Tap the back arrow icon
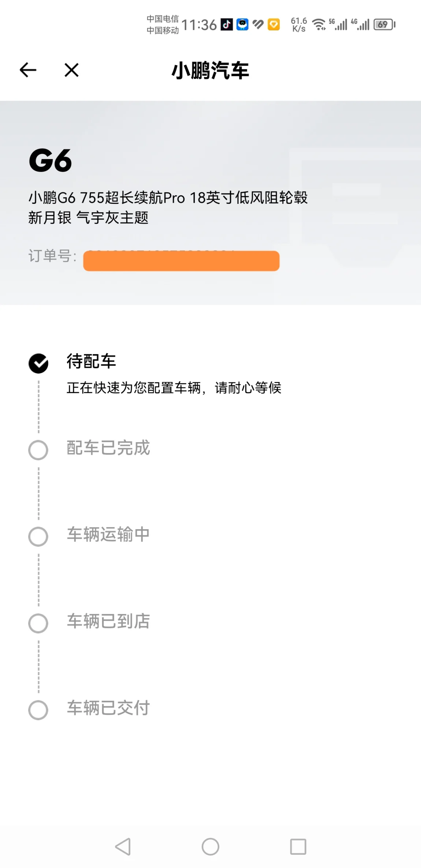Screen dimensions: 421x868 click(x=28, y=70)
